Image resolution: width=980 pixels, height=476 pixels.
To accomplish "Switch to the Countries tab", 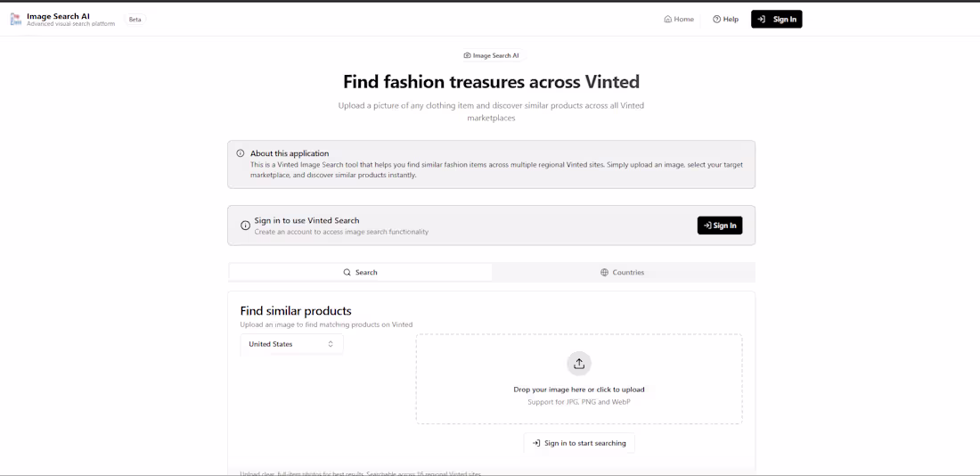I will tap(623, 272).
